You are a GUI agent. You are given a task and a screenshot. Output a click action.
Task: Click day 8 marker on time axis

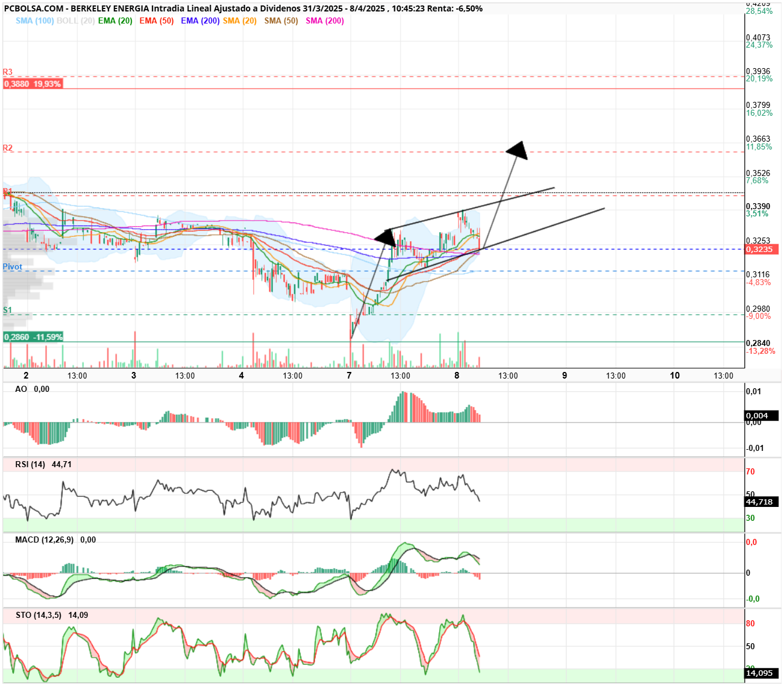tap(457, 375)
